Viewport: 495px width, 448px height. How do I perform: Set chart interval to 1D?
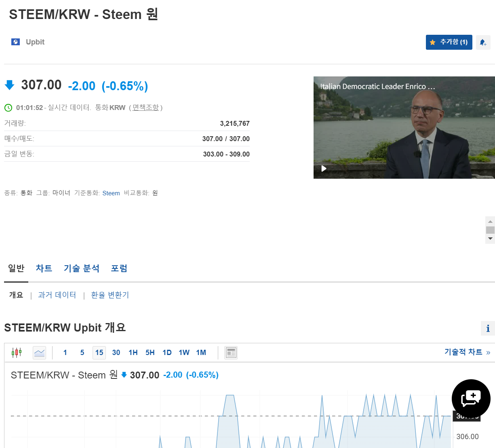(x=167, y=353)
